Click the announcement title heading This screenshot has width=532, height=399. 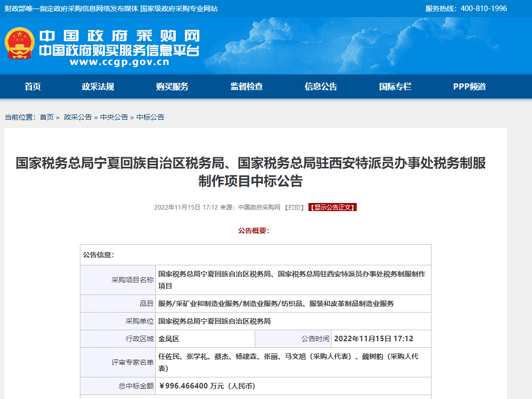tap(266, 171)
